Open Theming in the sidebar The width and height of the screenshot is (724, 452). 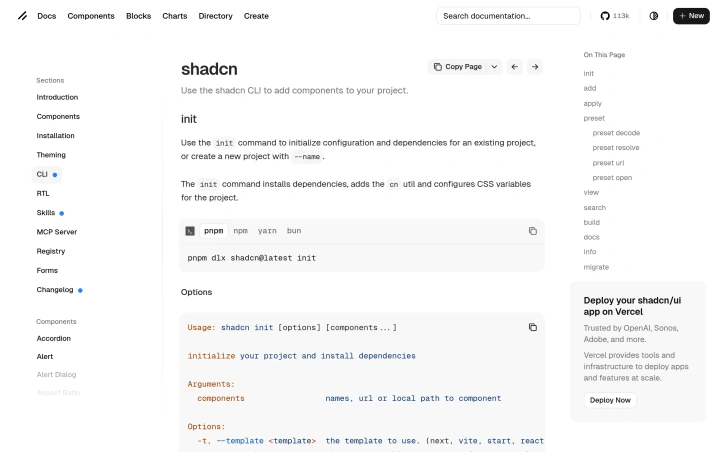[51, 155]
